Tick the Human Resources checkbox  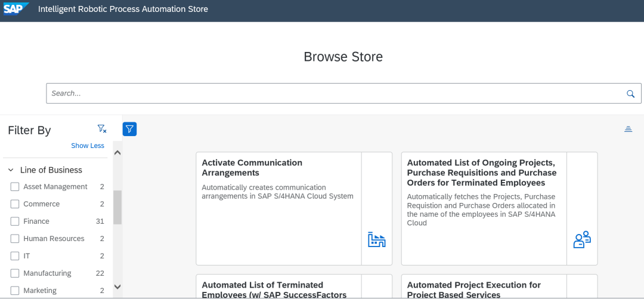[15, 239]
